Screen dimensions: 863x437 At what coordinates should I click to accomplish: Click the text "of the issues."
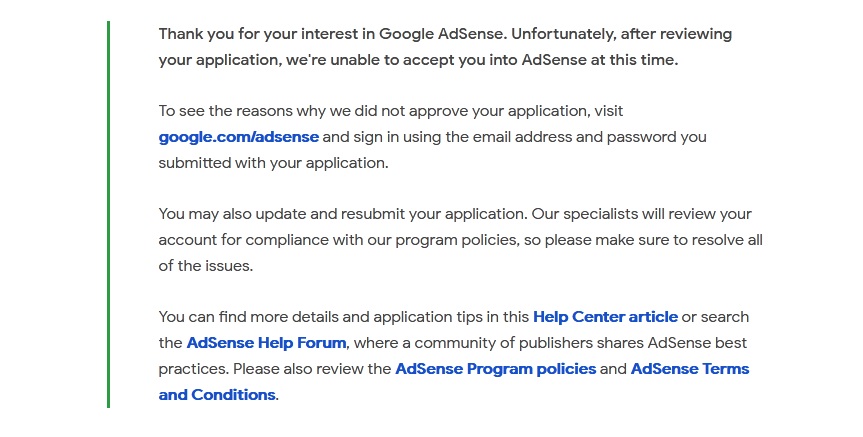pyautogui.click(x=206, y=266)
